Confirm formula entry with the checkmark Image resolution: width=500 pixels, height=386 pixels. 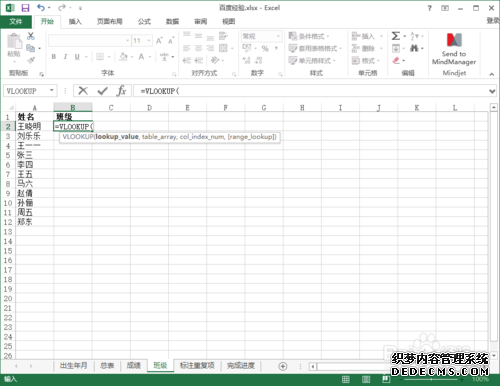coord(103,91)
